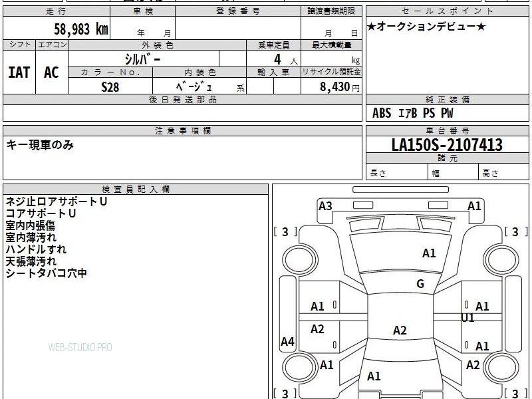Click the chassis number LA150S-2107413
Viewport: 532px width, 399px height.
click(447, 145)
